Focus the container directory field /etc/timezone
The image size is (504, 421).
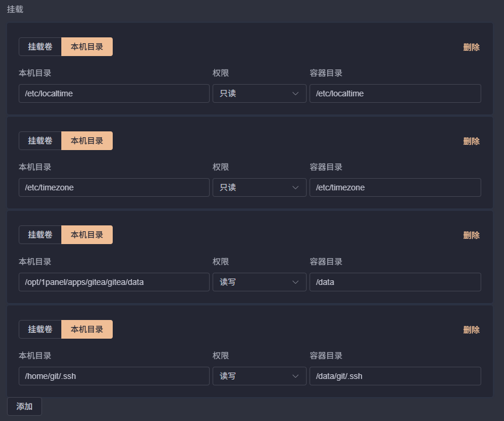[x=395, y=187]
